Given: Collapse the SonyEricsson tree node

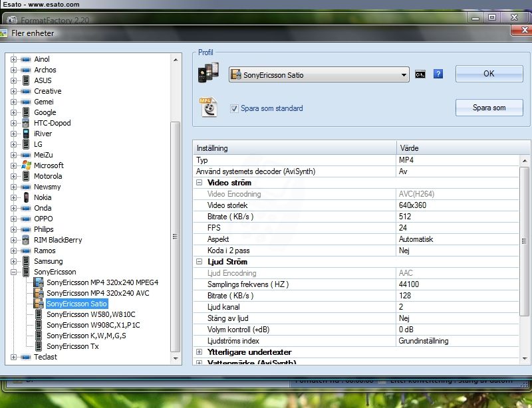Looking at the screenshot, I should click(13, 272).
